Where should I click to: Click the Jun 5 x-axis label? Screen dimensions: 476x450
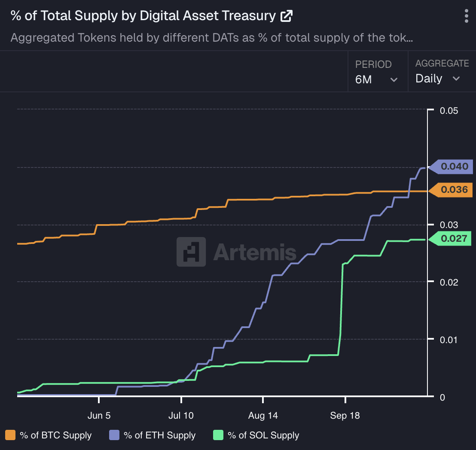(99, 416)
